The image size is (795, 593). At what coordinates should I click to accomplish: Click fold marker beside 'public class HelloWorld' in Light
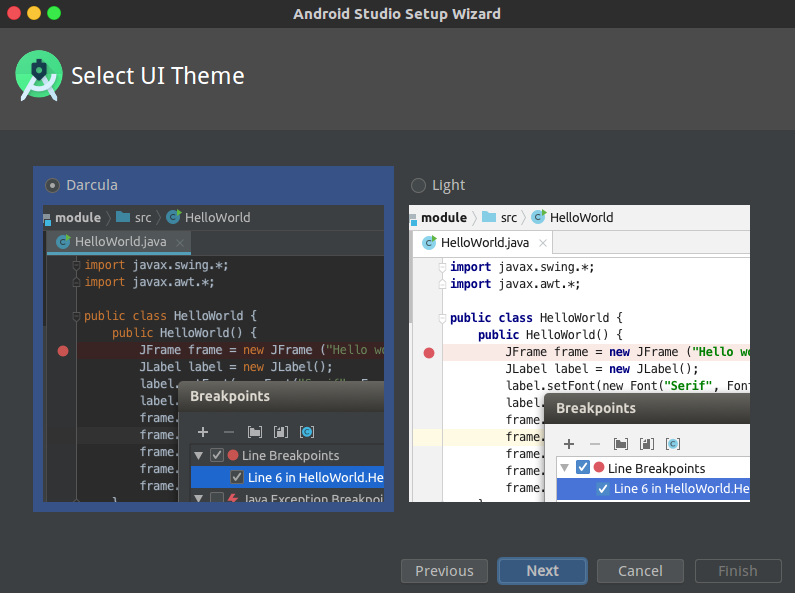(442, 318)
